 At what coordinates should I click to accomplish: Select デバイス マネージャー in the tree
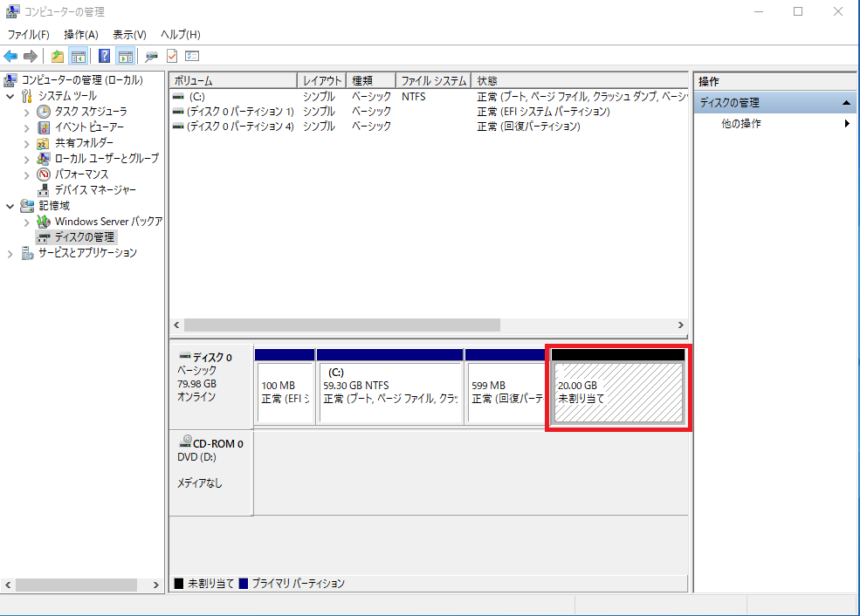(94, 190)
